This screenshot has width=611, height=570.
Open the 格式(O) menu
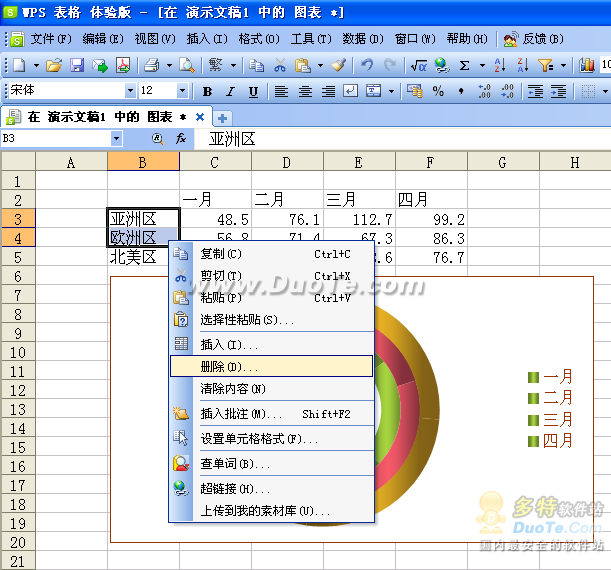(255, 39)
